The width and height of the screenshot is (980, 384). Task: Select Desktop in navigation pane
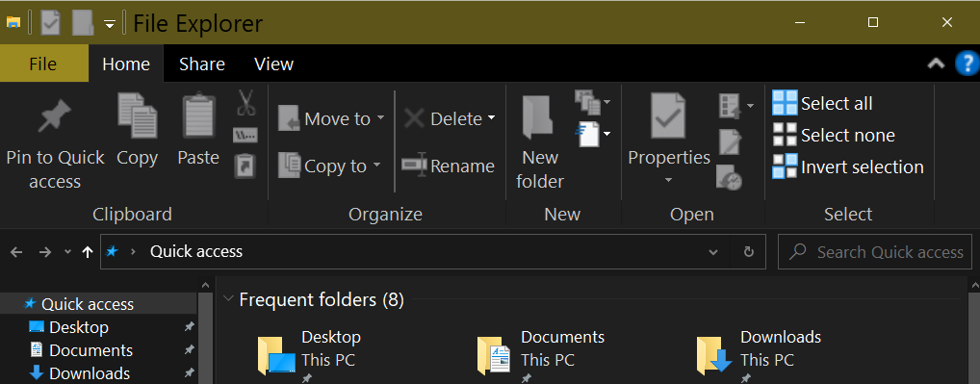pyautogui.click(x=99, y=327)
